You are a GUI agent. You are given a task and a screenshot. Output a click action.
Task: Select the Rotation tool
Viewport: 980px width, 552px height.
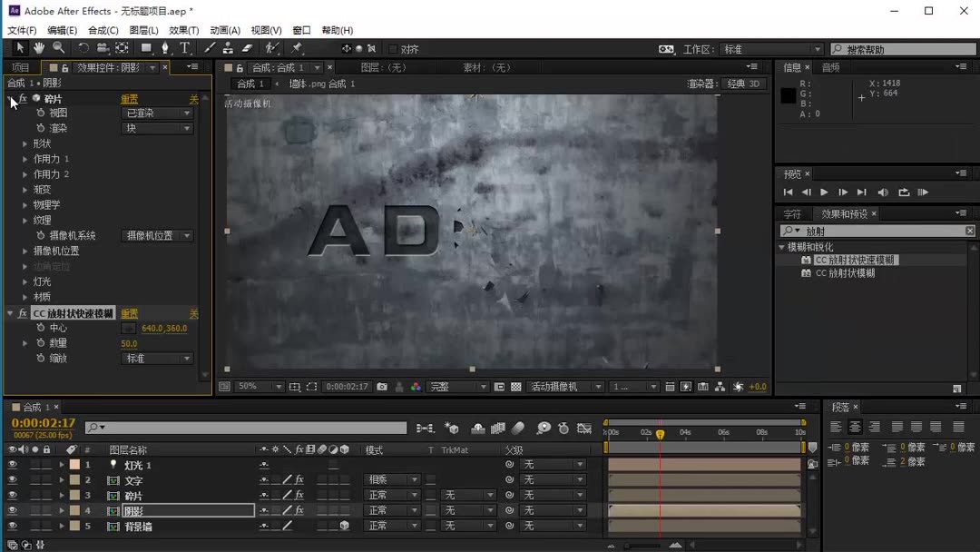pos(83,48)
